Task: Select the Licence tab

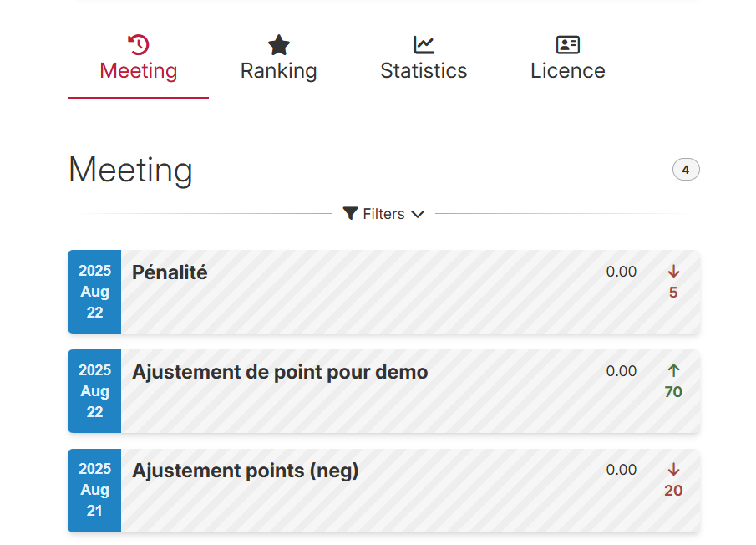Action: point(568,70)
